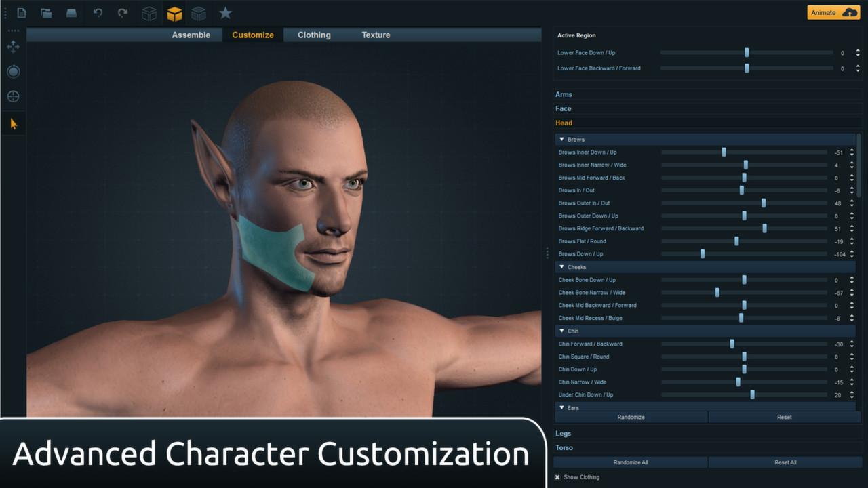Image resolution: width=868 pixels, height=488 pixels.
Task: Collapse the Brows section
Action: coord(563,139)
